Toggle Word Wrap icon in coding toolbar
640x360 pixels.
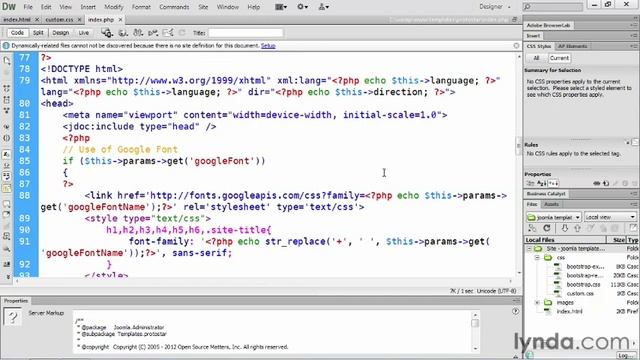(7, 177)
